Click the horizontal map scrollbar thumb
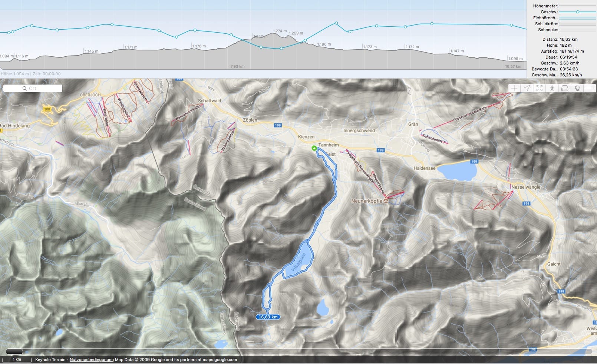The image size is (597, 364). (x=14, y=351)
